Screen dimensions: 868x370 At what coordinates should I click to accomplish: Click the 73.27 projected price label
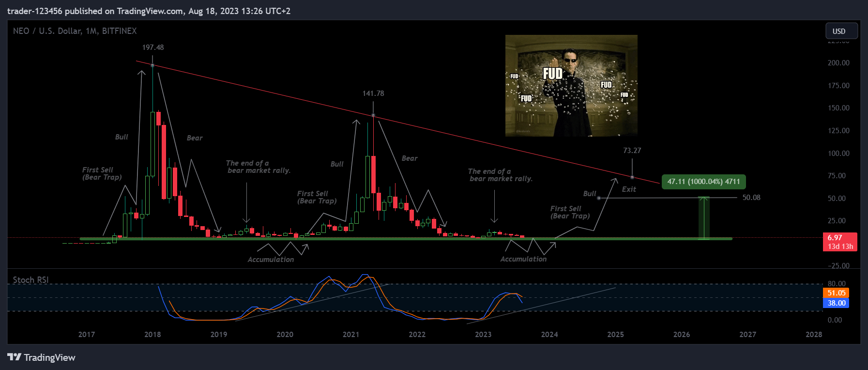(632, 151)
